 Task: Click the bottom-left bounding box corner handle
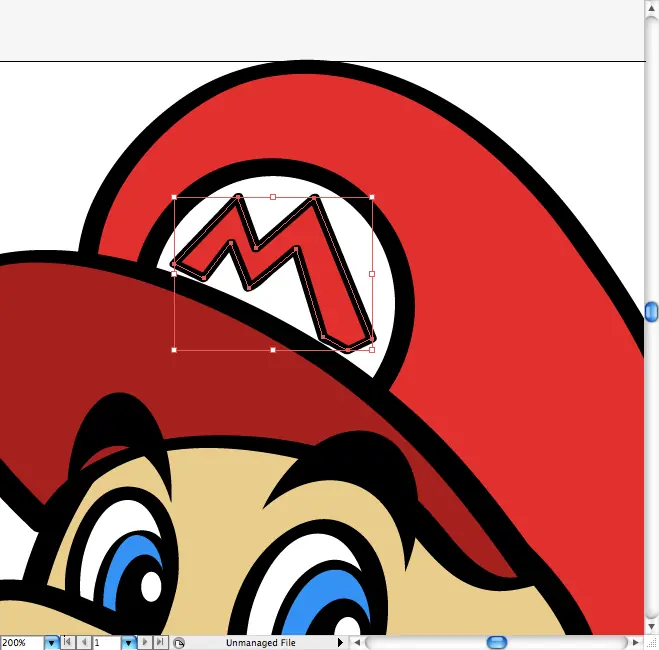coord(174,350)
